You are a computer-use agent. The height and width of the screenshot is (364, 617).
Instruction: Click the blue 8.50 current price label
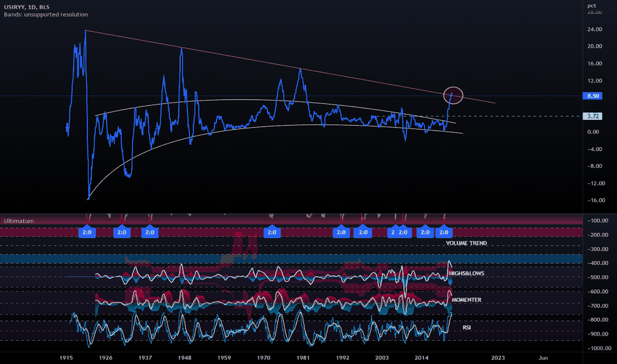(593, 96)
